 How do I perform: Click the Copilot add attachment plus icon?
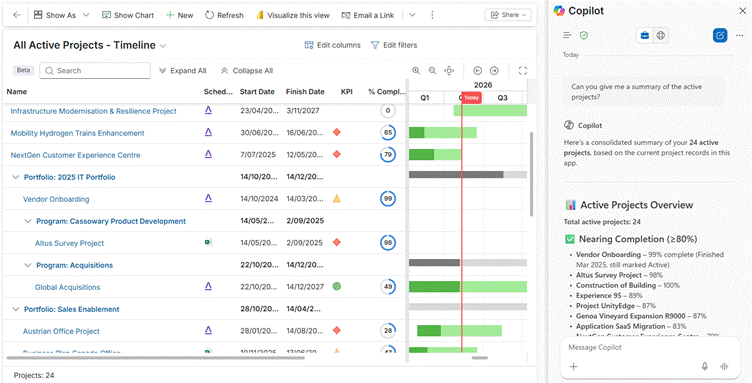[574, 367]
